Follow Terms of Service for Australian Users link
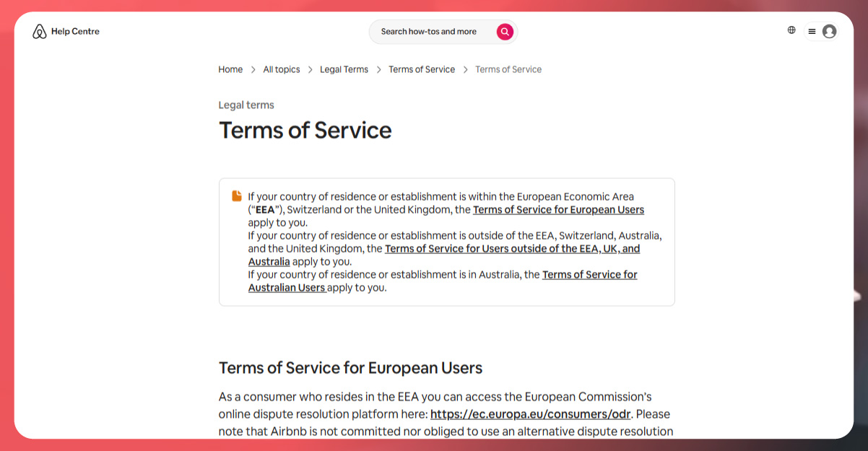Screen dimensions: 868x451 (589, 275)
